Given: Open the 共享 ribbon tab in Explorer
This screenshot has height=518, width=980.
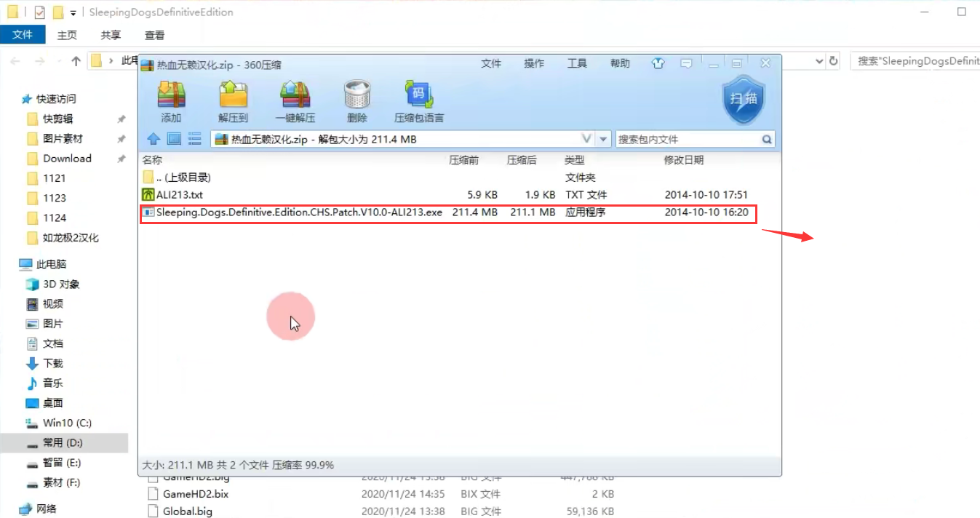Looking at the screenshot, I should (111, 35).
